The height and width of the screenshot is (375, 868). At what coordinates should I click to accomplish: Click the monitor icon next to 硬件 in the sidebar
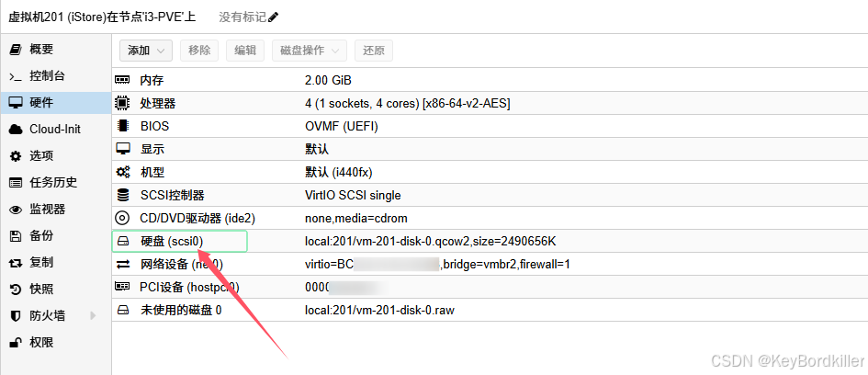(x=16, y=102)
